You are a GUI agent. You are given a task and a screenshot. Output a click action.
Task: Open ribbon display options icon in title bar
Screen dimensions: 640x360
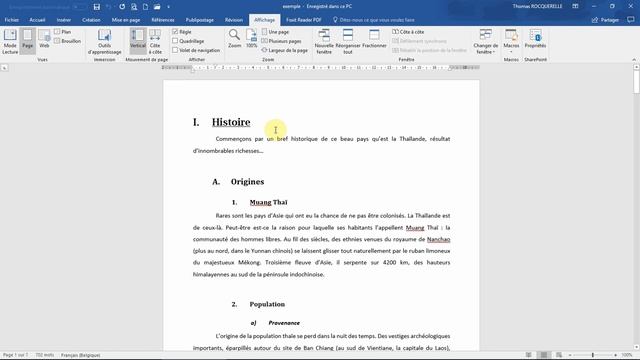tap(575, 7)
